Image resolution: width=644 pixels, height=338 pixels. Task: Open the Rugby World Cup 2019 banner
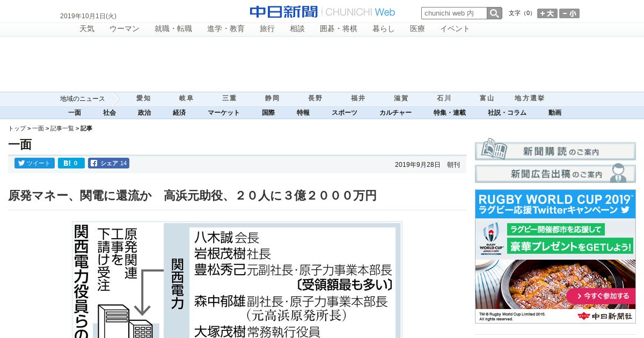555,256
